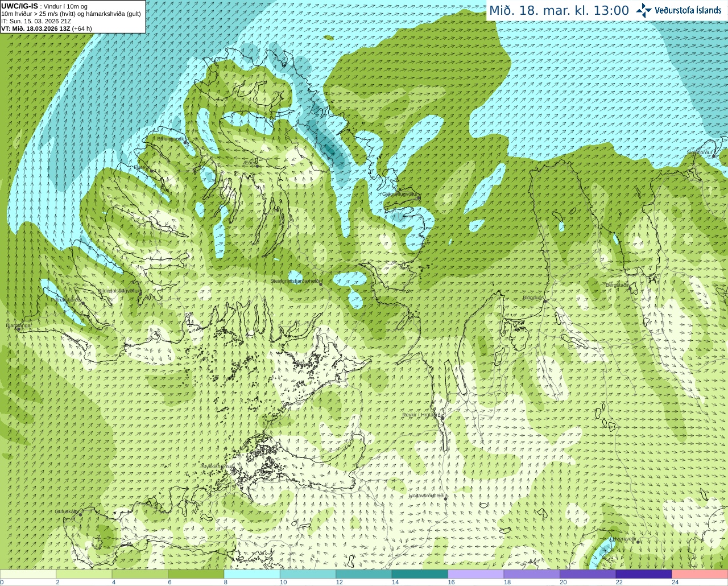728x586 pixels.
Task: Click the 8–10 m/s light cyan legend swatch
Action: [252, 574]
